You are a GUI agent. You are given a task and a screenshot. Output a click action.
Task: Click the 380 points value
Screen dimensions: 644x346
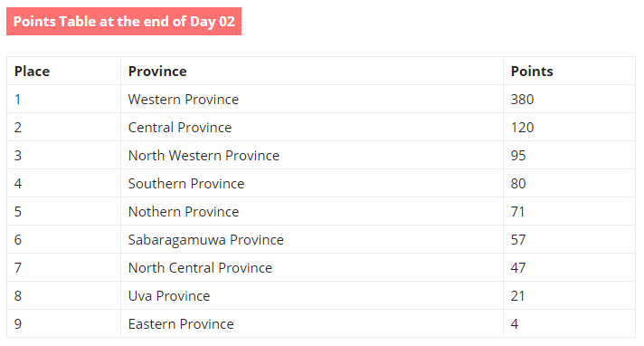tap(522, 99)
